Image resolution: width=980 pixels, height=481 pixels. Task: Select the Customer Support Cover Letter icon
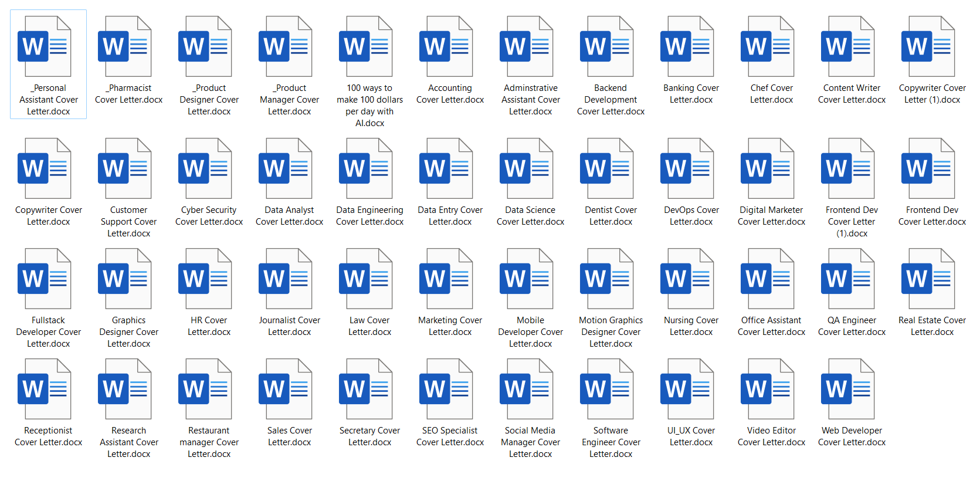click(125, 168)
